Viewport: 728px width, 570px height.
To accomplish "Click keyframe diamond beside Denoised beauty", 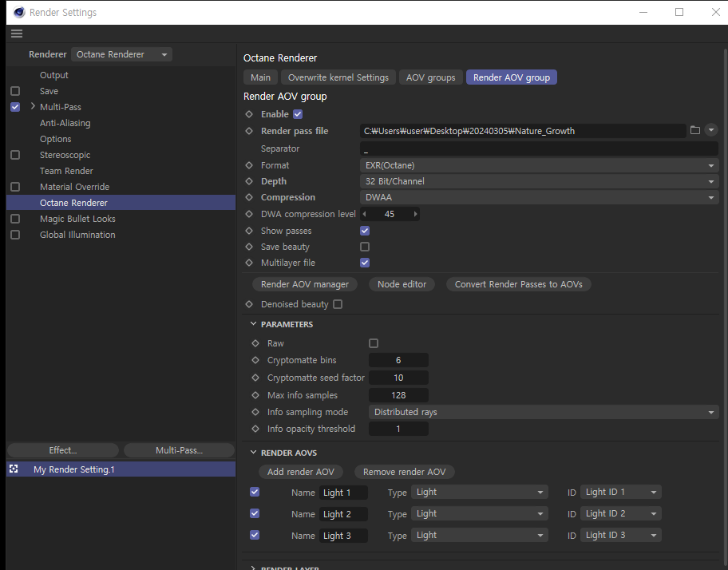I will pyautogui.click(x=249, y=304).
